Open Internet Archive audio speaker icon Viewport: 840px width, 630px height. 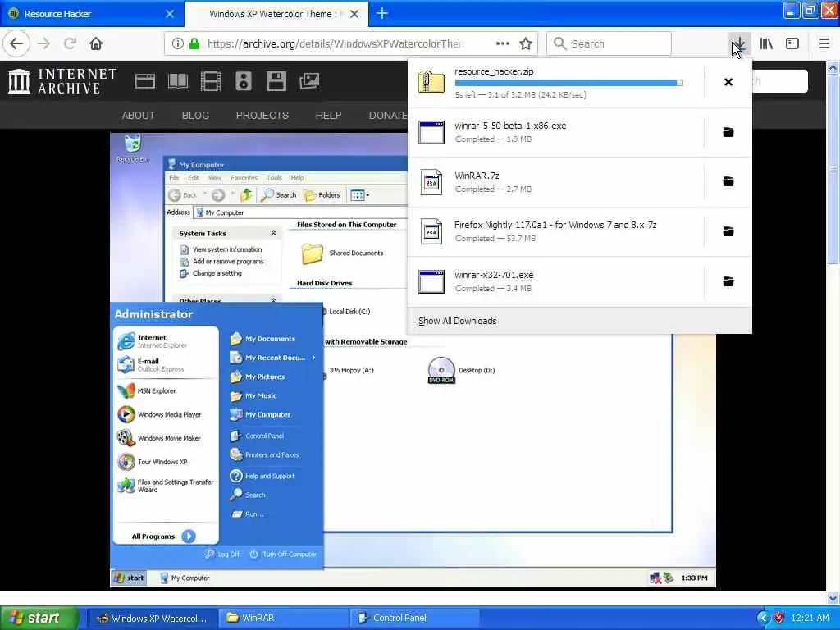(x=243, y=81)
